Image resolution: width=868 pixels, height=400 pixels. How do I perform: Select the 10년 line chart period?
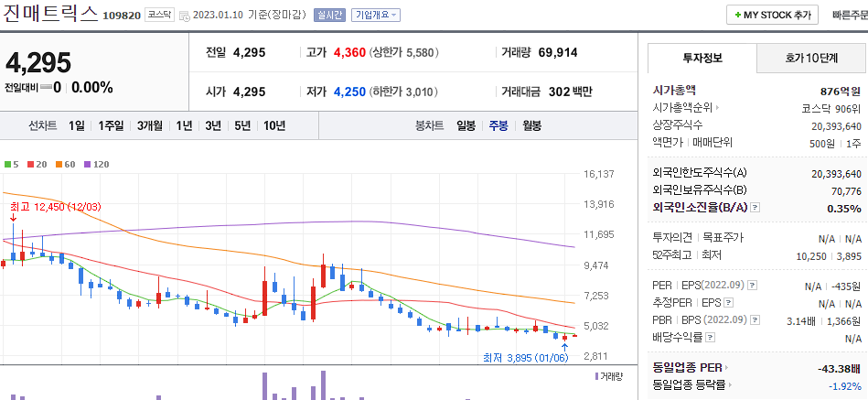(x=274, y=125)
